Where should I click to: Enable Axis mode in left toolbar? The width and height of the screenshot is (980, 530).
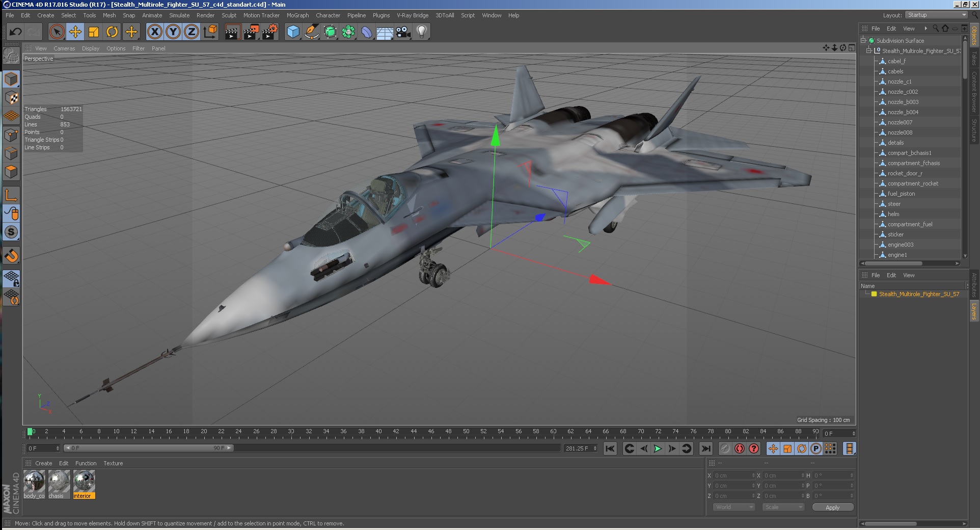coord(11,195)
